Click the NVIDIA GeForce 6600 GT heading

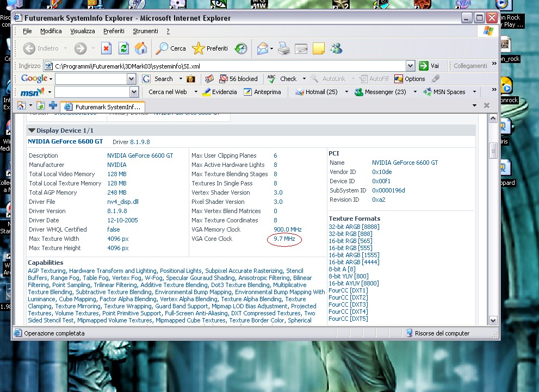coord(65,141)
